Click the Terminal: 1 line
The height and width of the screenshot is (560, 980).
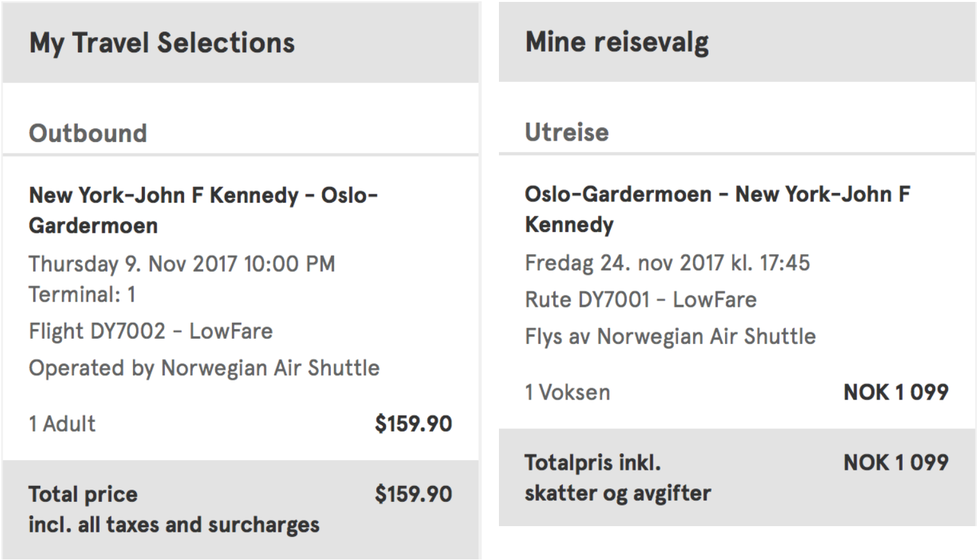[x=82, y=295]
